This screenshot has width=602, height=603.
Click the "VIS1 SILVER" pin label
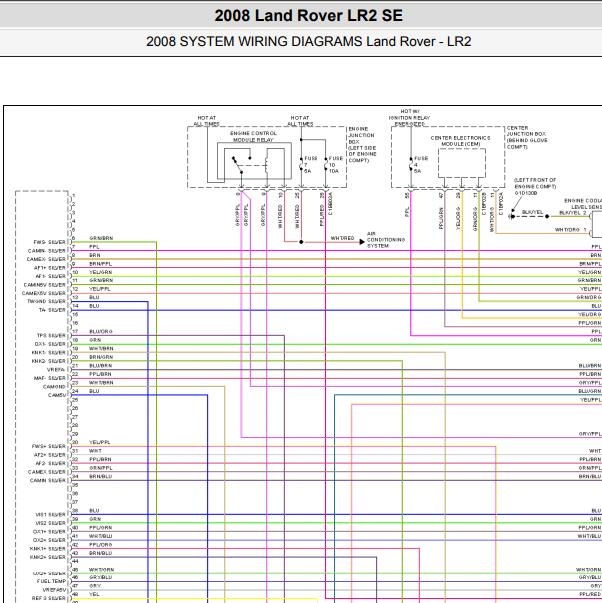[x=50, y=515]
